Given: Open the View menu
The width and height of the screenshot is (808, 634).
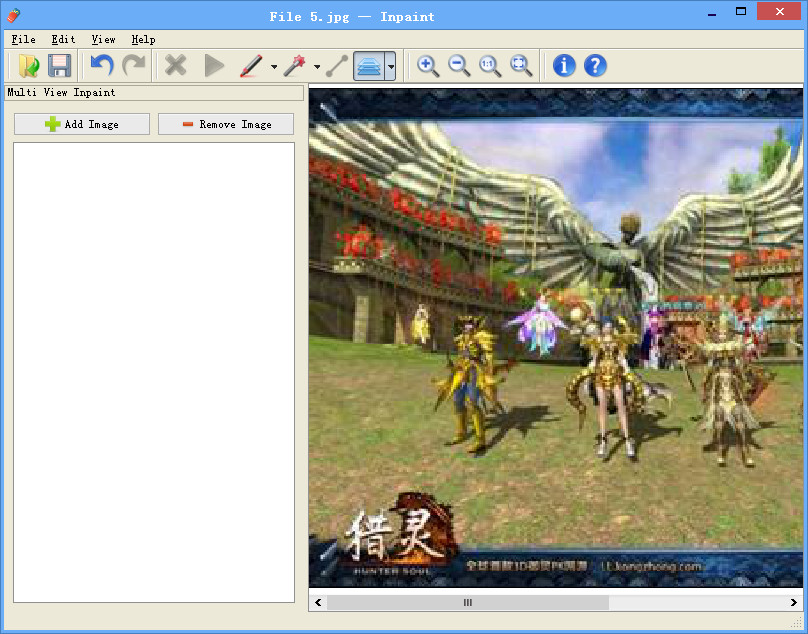Looking at the screenshot, I should click(x=104, y=39).
